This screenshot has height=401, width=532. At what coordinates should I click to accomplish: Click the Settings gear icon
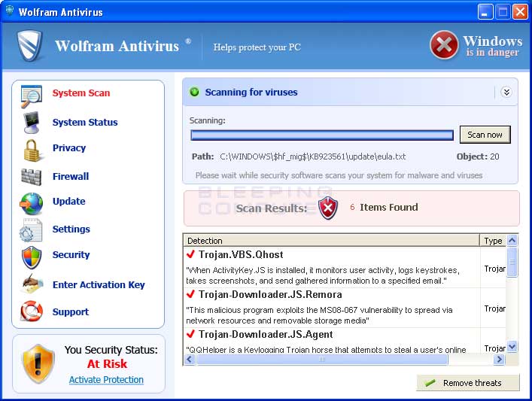coord(31,230)
